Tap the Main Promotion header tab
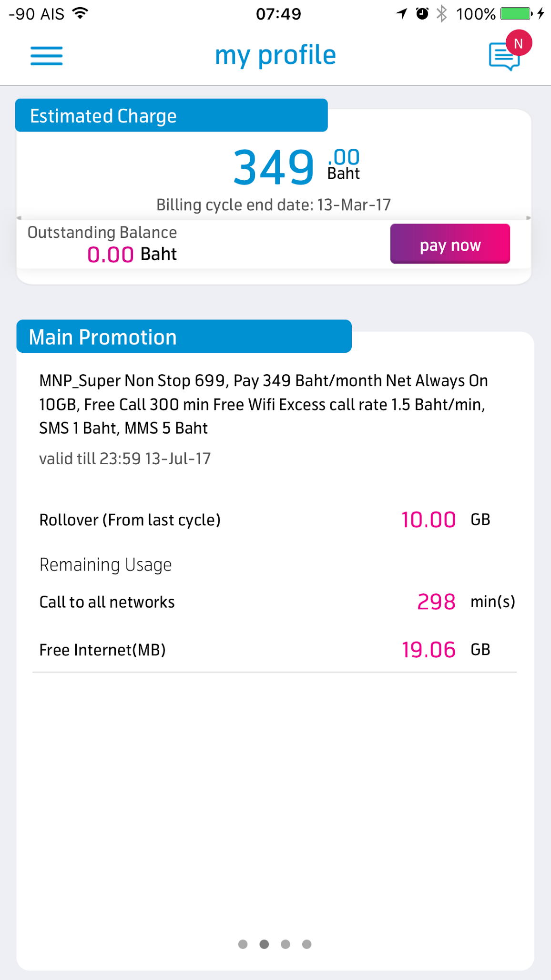Image resolution: width=551 pixels, height=980 pixels. pyautogui.click(x=184, y=337)
